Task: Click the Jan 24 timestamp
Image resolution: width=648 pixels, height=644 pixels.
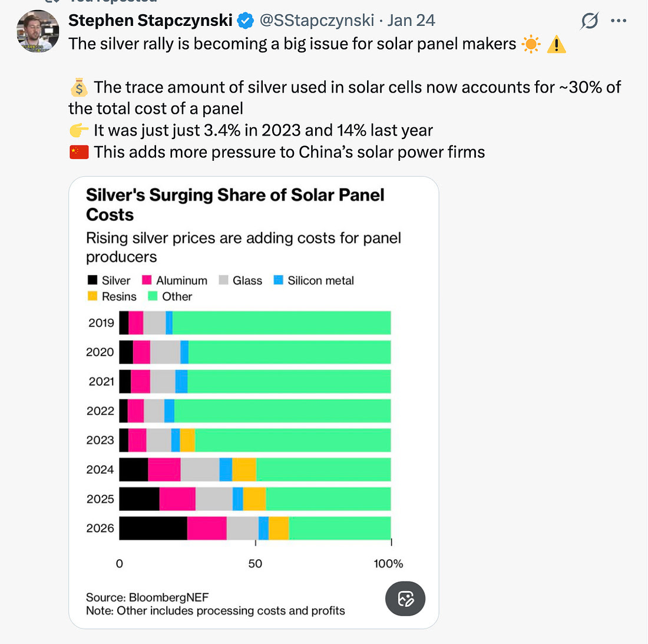Action: point(411,21)
